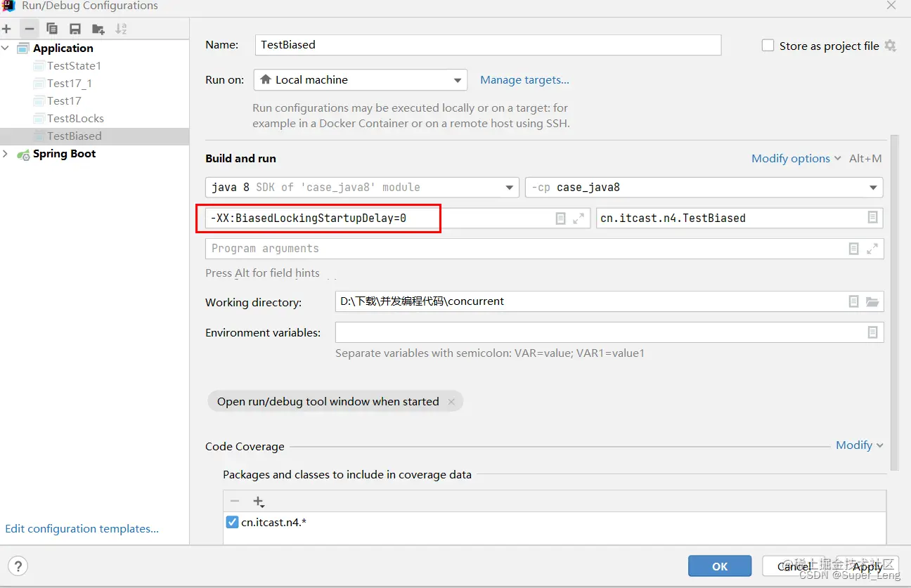Expand the VM options field

[x=579, y=218]
